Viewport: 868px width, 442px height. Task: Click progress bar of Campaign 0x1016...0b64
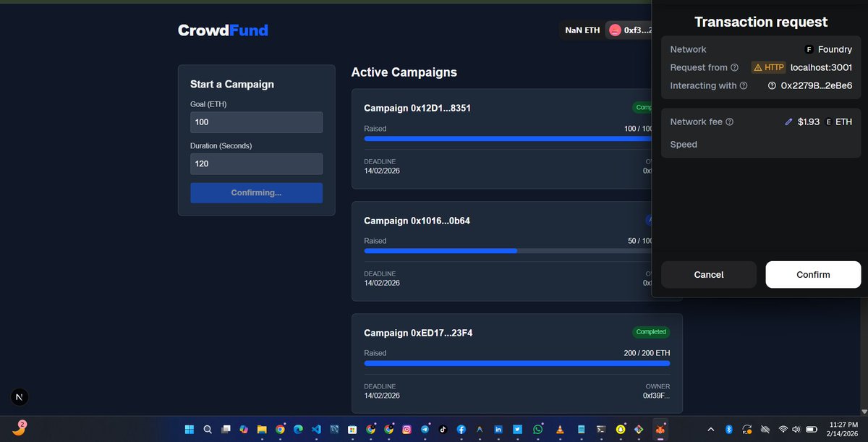click(x=508, y=251)
